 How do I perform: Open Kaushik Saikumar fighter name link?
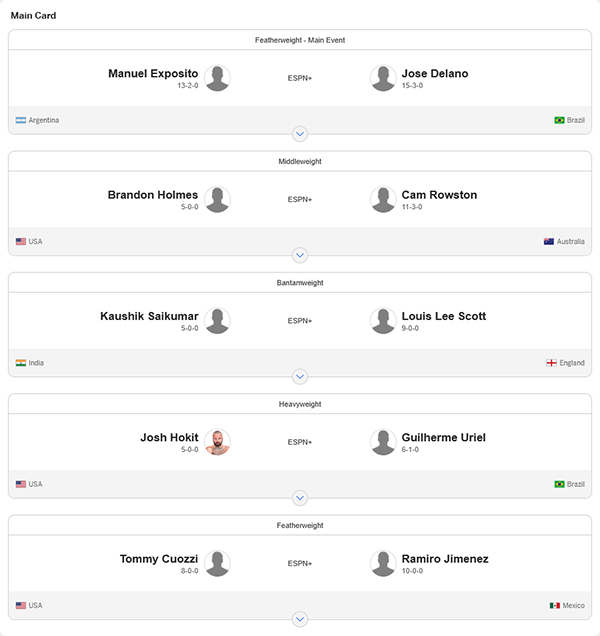click(149, 316)
